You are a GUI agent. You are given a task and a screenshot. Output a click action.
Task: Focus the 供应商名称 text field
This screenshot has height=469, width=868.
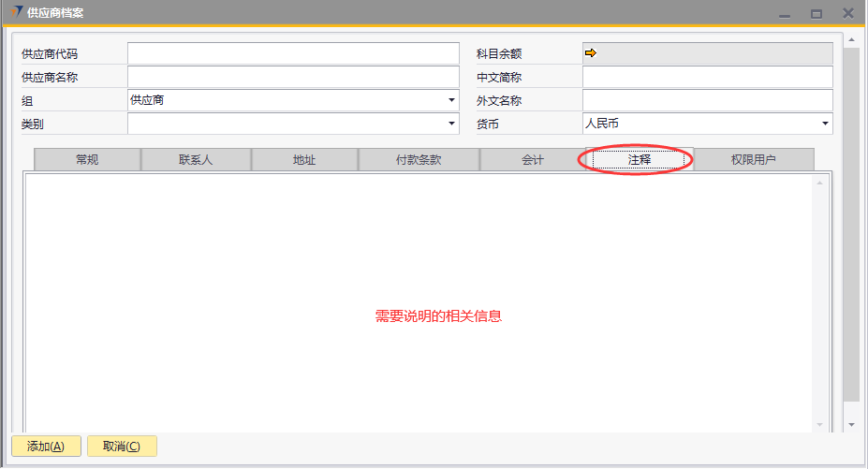(x=293, y=77)
